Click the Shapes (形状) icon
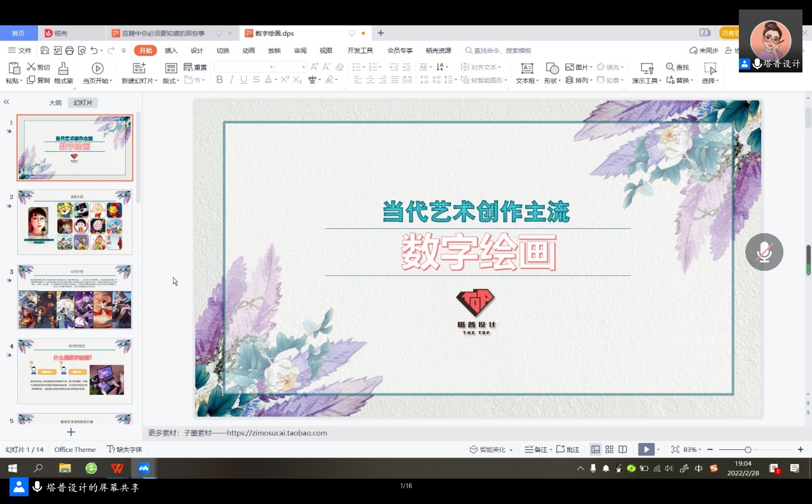Image resolution: width=812 pixels, height=504 pixels. click(552, 69)
